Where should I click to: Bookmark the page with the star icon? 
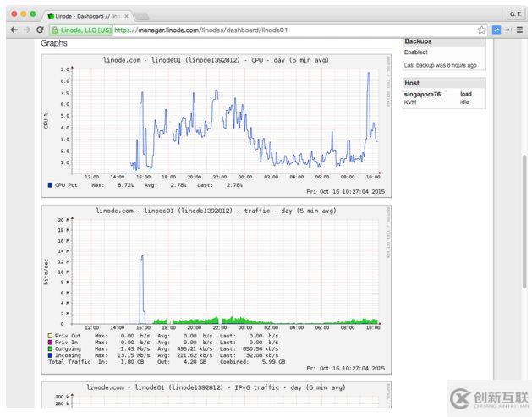pos(481,30)
